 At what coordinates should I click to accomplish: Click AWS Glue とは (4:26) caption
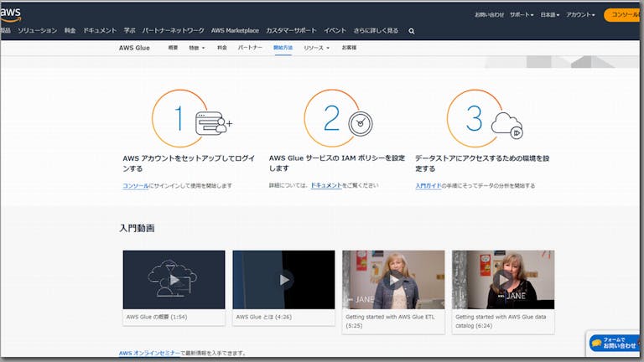[263, 317]
